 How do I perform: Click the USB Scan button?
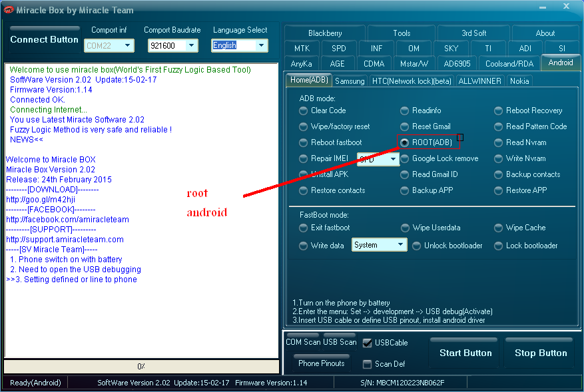tap(340, 341)
